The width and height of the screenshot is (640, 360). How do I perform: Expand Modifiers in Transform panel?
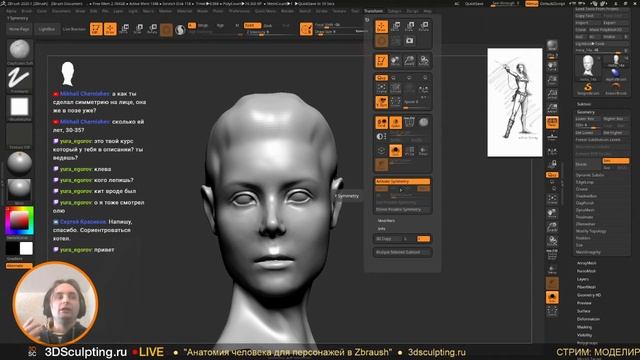(x=386, y=220)
